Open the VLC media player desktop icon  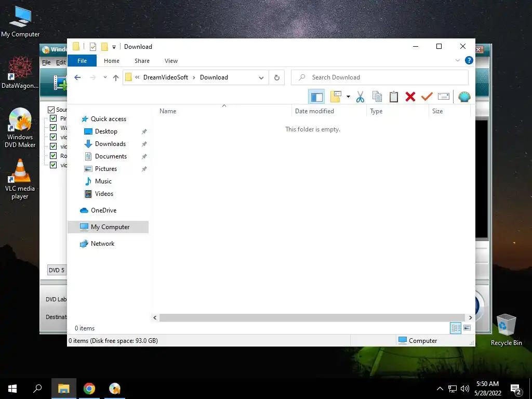tap(20, 179)
